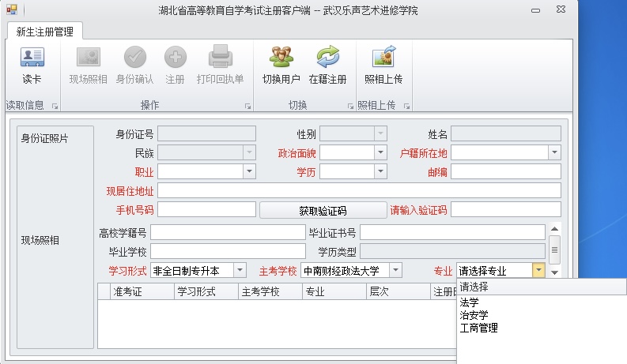Click the 姓名 input field
The height and width of the screenshot is (364, 627).
(x=506, y=133)
